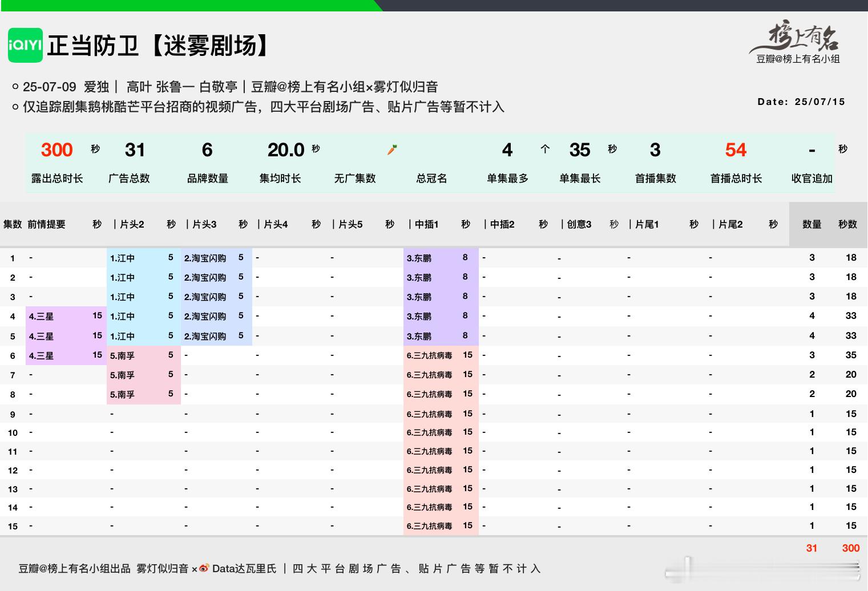Screen dimensions: 868x591
Task: Click the 露出总时长 label
Action: [57, 179]
